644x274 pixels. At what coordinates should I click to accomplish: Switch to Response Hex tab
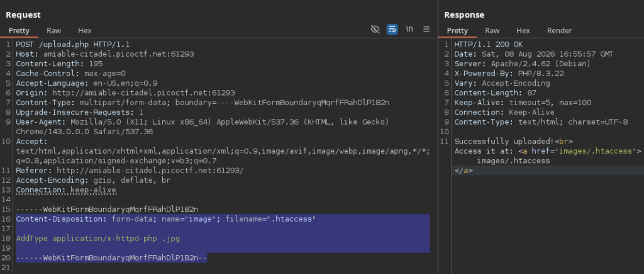point(523,30)
